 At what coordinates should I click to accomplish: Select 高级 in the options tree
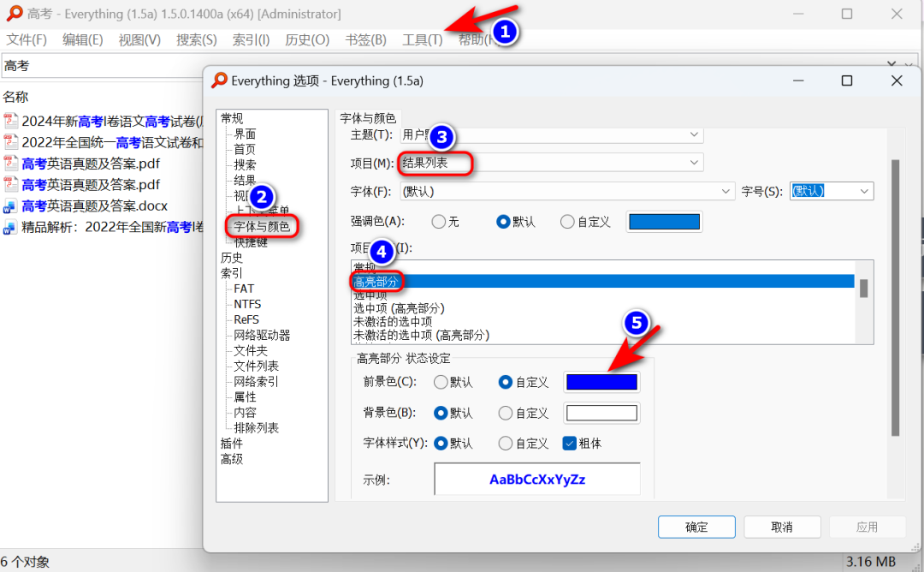point(232,459)
